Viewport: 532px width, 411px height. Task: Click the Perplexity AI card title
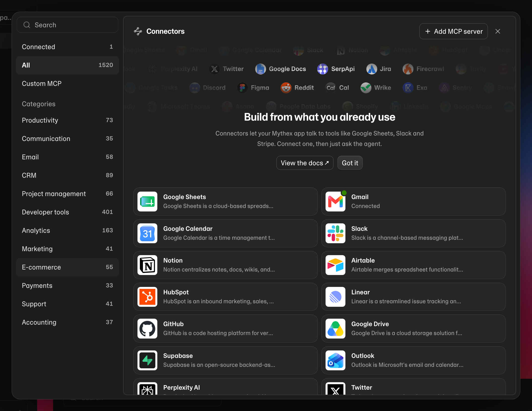[182, 387]
